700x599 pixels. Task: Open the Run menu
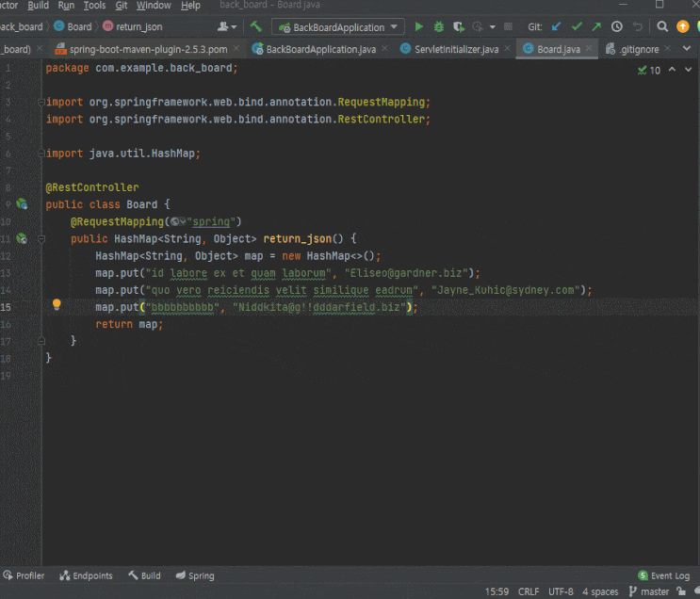[66, 6]
